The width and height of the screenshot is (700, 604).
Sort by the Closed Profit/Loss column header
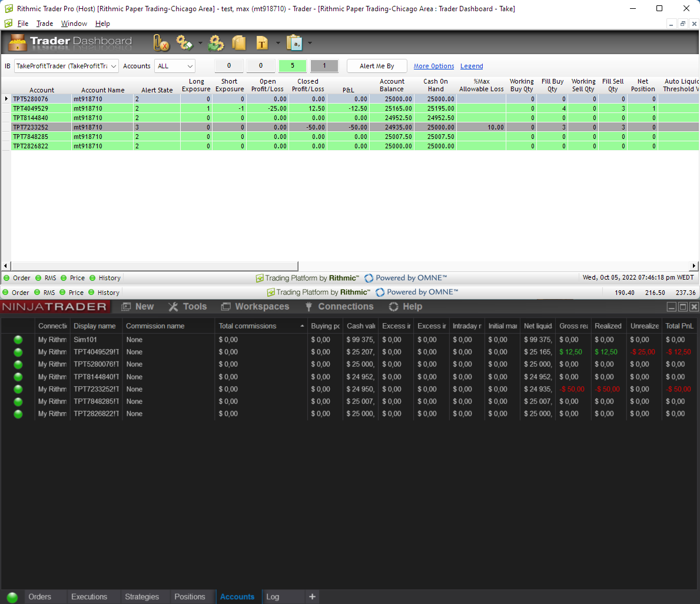(308, 85)
